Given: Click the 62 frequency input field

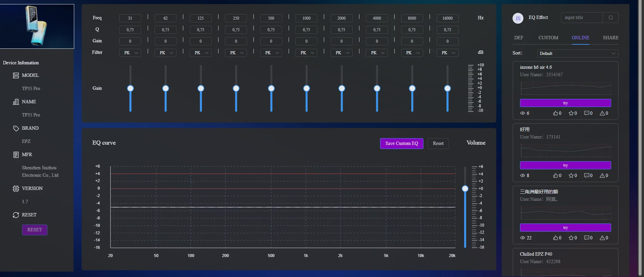Looking at the screenshot, I should point(165,18).
